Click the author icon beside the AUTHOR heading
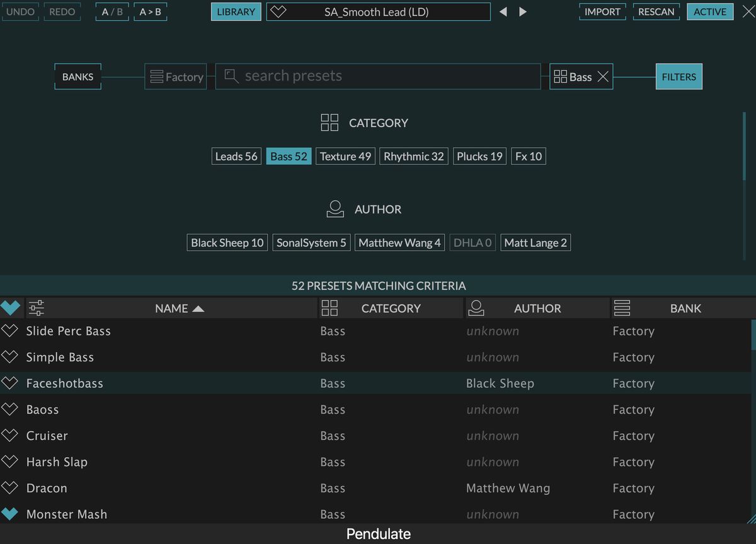The height and width of the screenshot is (544, 756). point(335,209)
